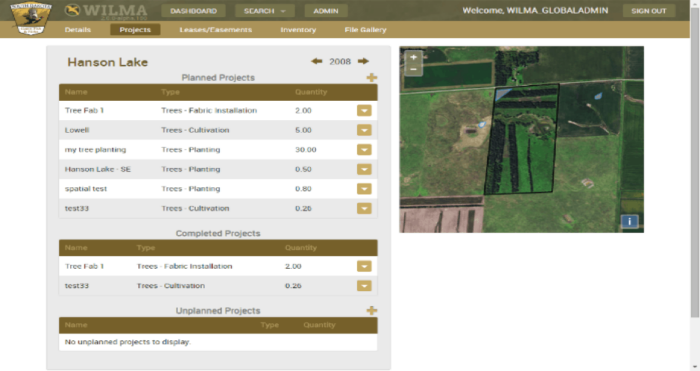Click the Hanson Lake title

point(108,62)
